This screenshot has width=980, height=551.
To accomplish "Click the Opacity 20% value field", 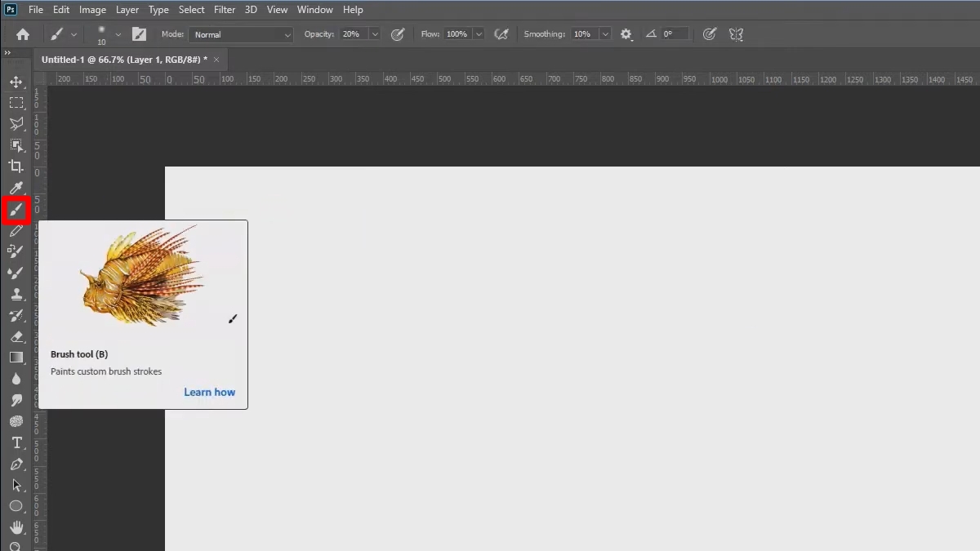I will click(354, 34).
